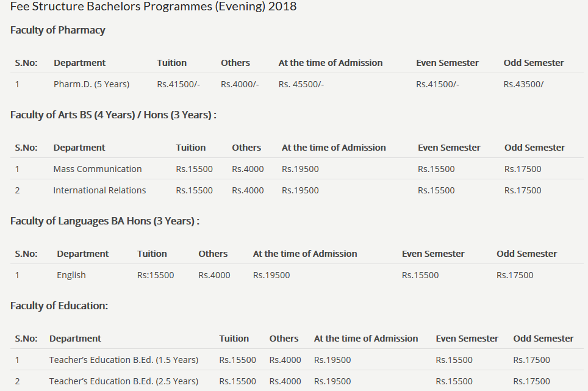Click the 'Faculty of Education:' heading
This screenshot has height=391, width=588.
pos(59,306)
